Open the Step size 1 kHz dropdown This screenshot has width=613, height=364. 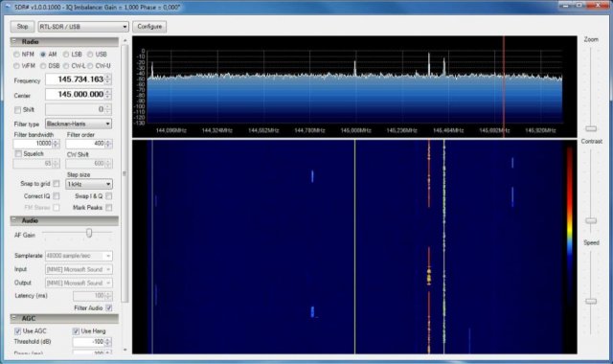coord(89,184)
